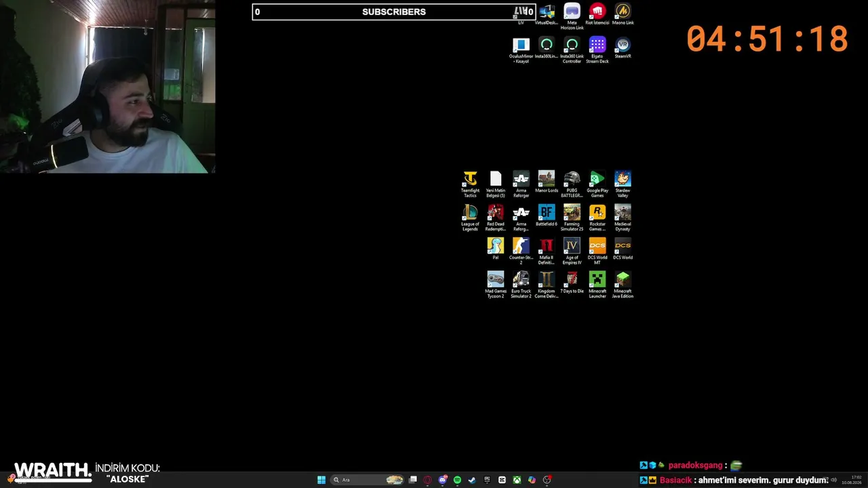Launch the VirtualDesktop shortcut
The image size is (868, 488).
tap(547, 14)
